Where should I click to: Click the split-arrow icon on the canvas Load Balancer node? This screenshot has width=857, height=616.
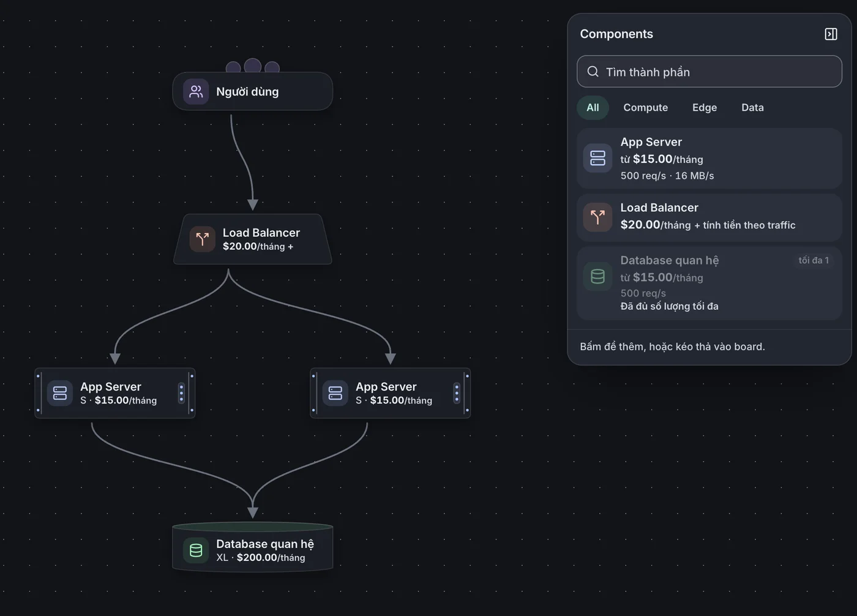202,239
